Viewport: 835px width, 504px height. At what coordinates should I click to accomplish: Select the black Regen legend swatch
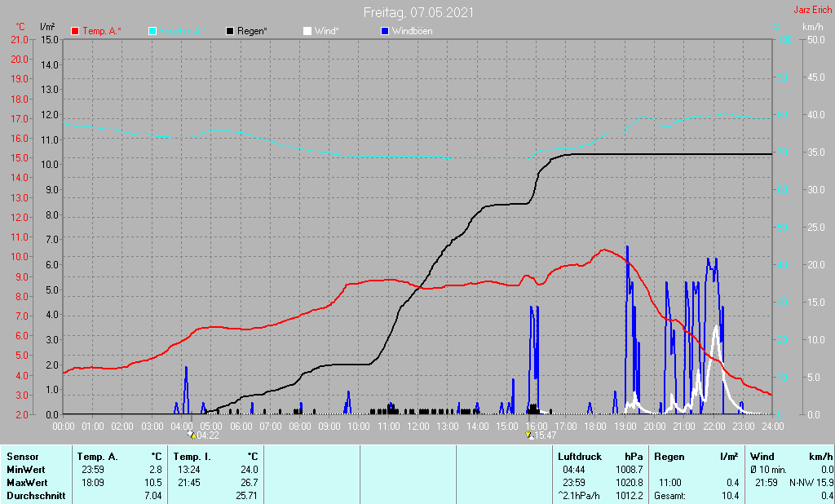[229, 32]
